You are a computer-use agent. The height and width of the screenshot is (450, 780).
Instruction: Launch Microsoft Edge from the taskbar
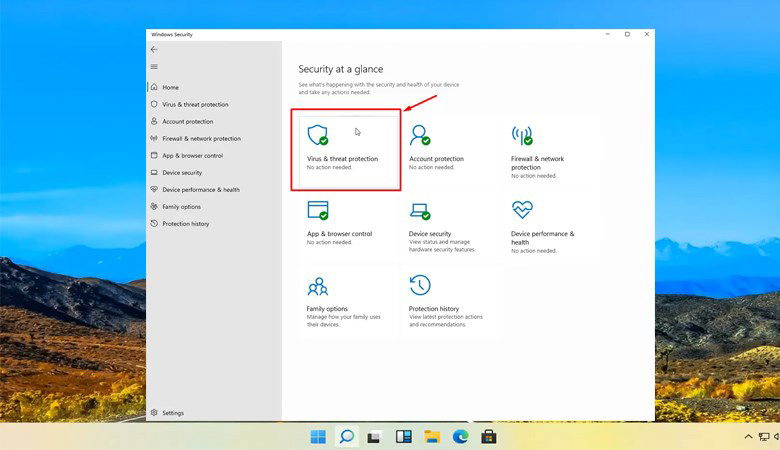[x=461, y=437]
